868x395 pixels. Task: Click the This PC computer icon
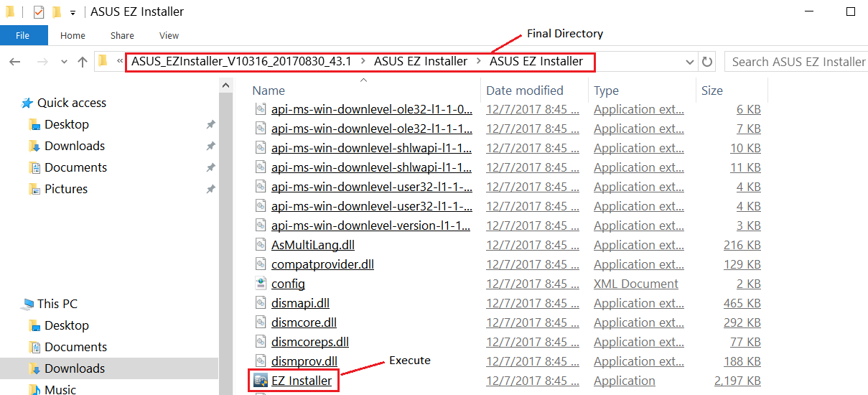(27, 304)
